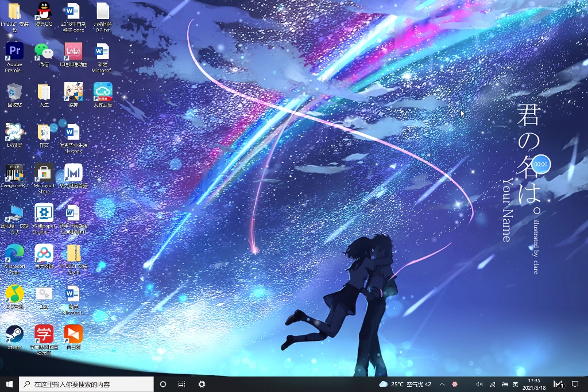The height and width of the screenshot is (392, 588).
Task: Open the network status tray icon
Action: tap(492, 384)
